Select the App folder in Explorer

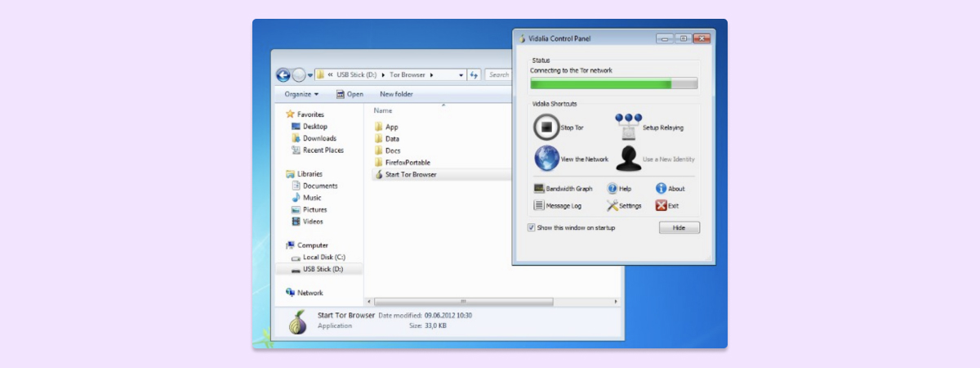click(385, 127)
